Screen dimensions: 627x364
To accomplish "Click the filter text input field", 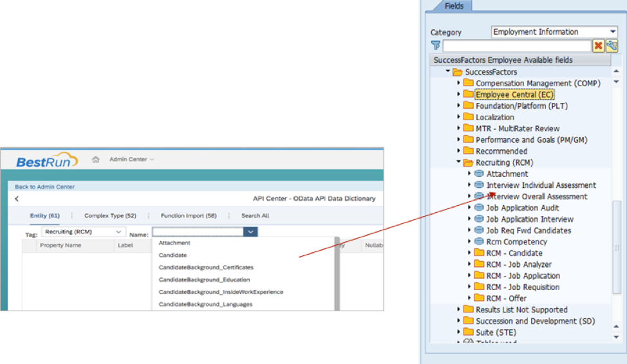I will 517,46.
